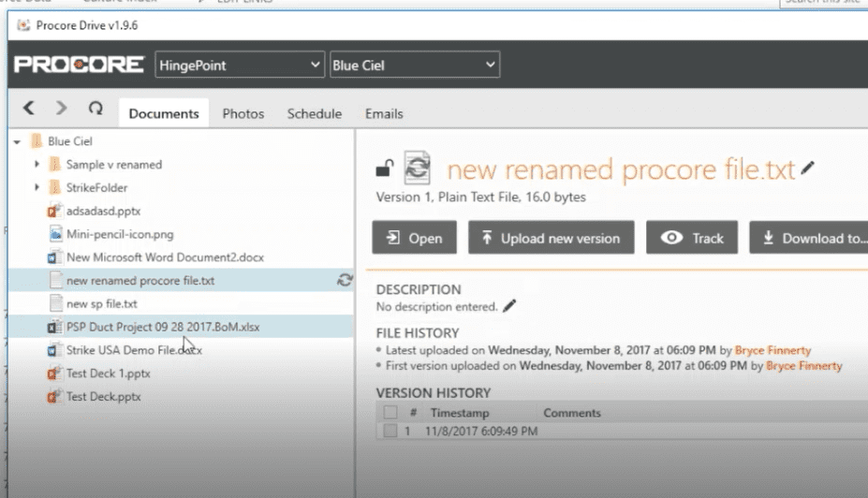Click the Open button
The image size is (868, 498).
415,238
